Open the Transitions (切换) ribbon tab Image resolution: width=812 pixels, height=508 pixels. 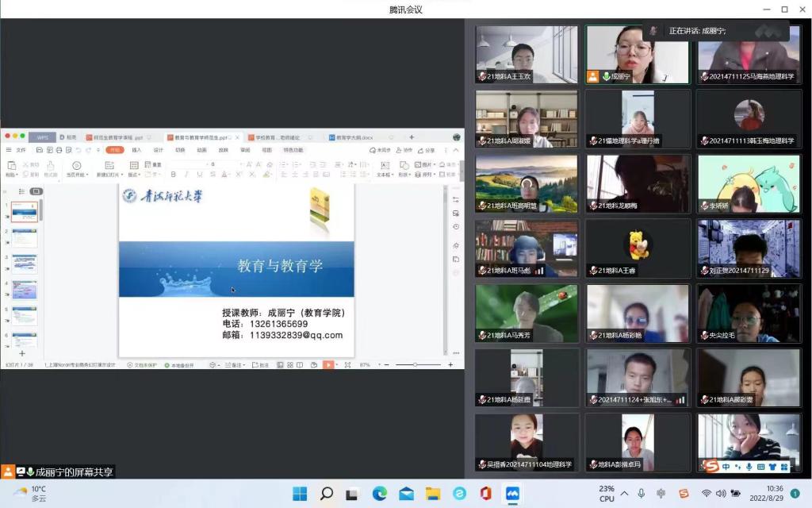(180, 150)
